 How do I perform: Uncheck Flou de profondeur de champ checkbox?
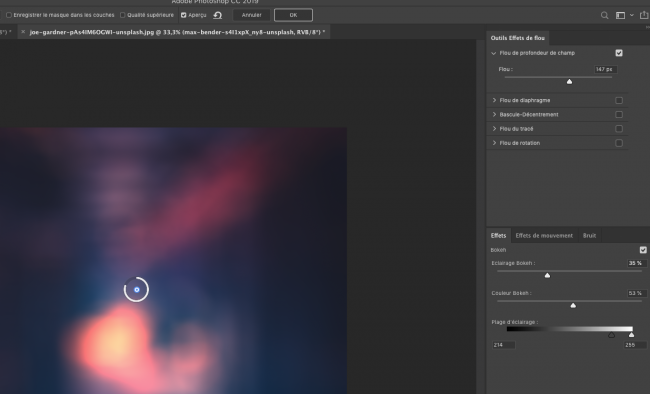pos(619,53)
